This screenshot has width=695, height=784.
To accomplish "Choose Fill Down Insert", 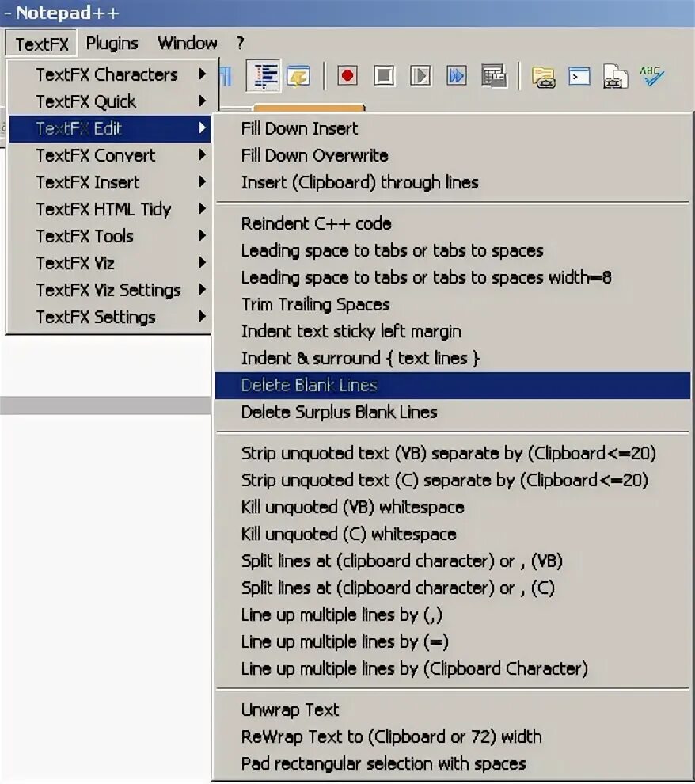I will [x=453, y=128].
